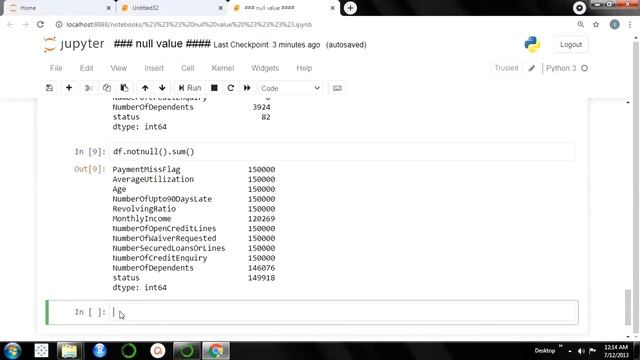Viewport: 640px width, 360px height.
Task: Click the Logout button
Action: pyautogui.click(x=571, y=44)
